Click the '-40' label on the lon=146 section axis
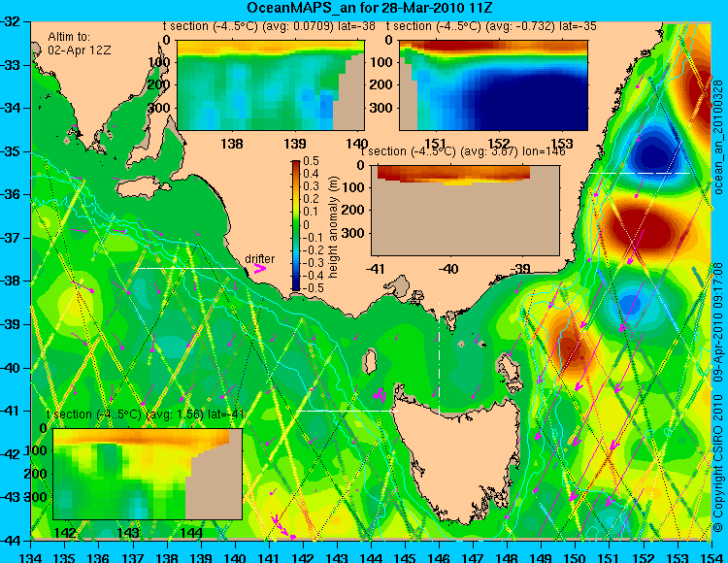 coord(448,269)
